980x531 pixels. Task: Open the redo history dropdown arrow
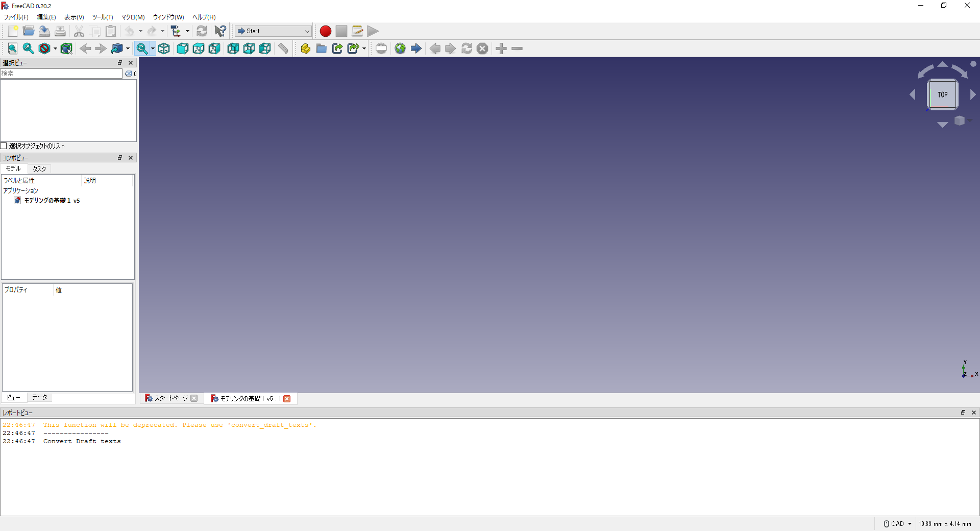pyautogui.click(x=162, y=31)
